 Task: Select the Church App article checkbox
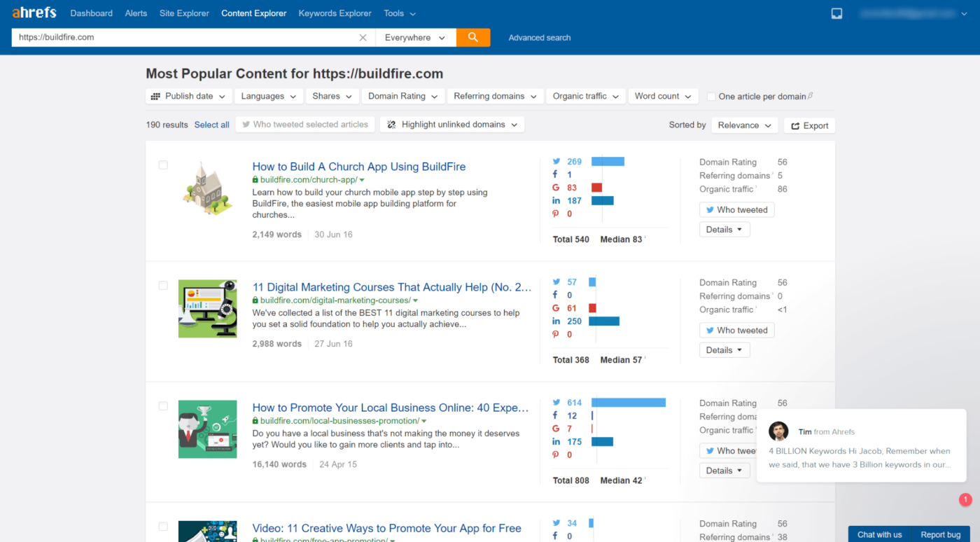tap(163, 165)
